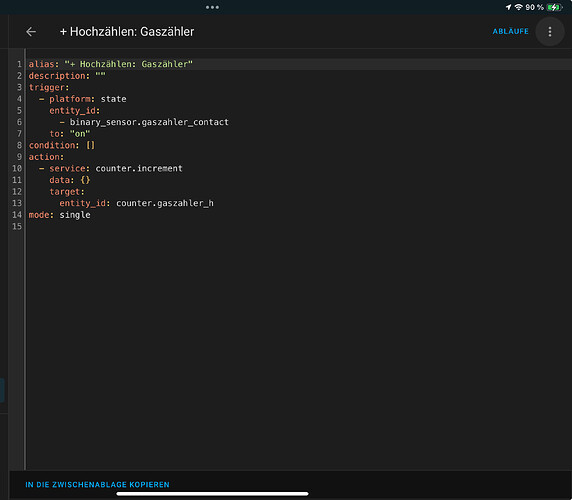The height and width of the screenshot is (500, 572).
Task: Click the empty description quotes
Action: (x=100, y=76)
